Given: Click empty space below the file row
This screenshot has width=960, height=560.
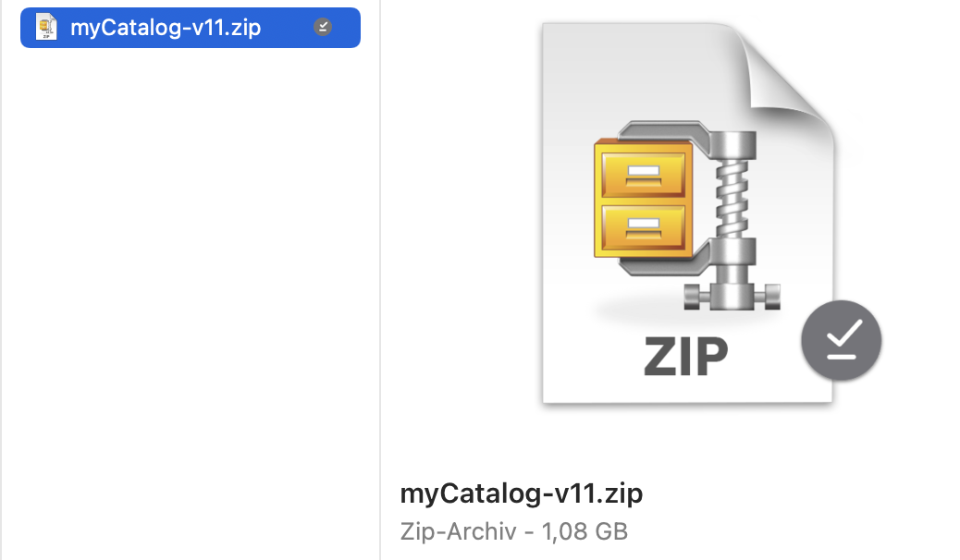Looking at the screenshot, I should pos(190,294).
